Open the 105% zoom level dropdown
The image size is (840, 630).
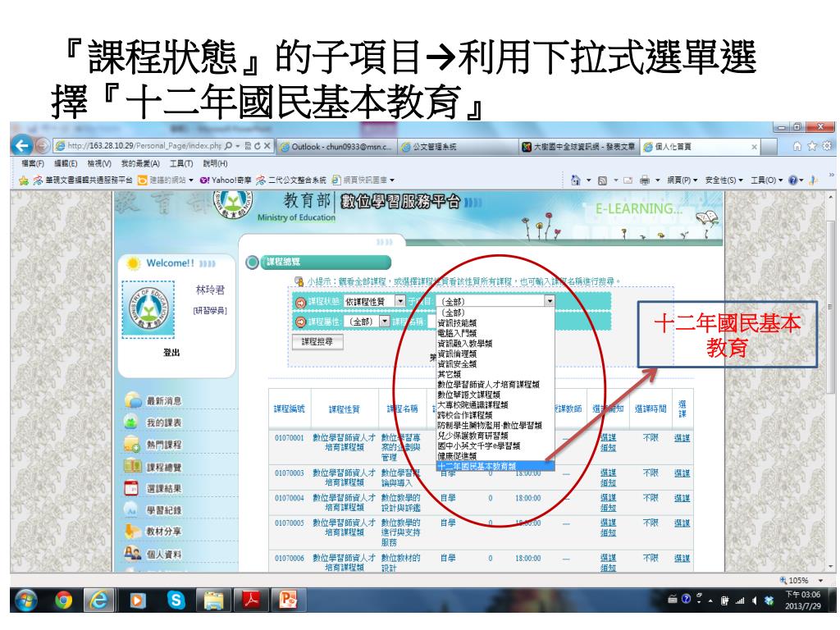point(820,580)
